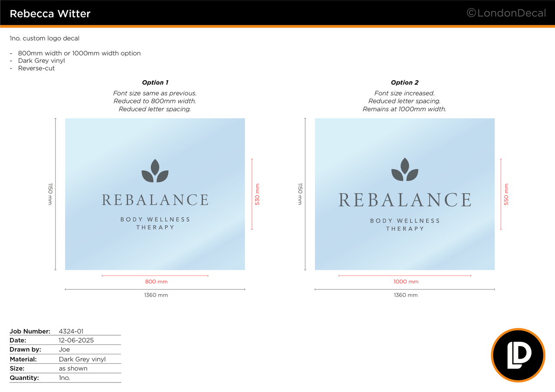This screenshot has height=392, width=555.
Task: Click the ©LondonDecal watermark text
Action: [506, 13]
